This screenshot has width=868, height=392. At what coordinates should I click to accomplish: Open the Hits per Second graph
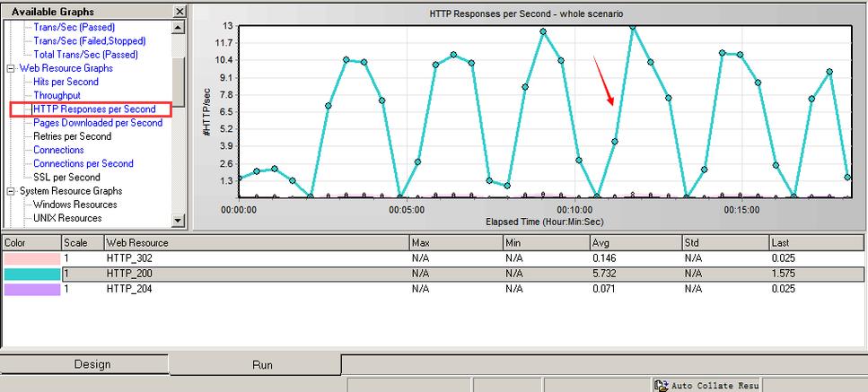click(x=66, y=82)
